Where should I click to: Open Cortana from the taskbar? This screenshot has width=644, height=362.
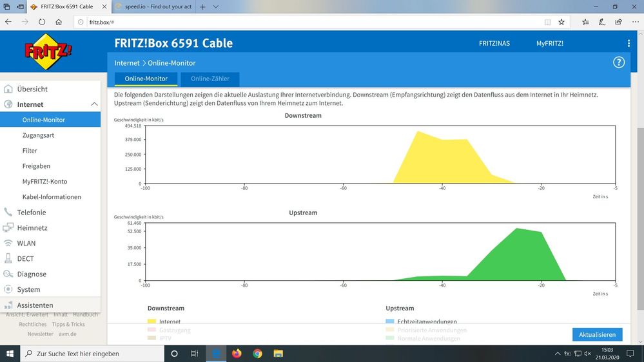[x=174, y=354]
